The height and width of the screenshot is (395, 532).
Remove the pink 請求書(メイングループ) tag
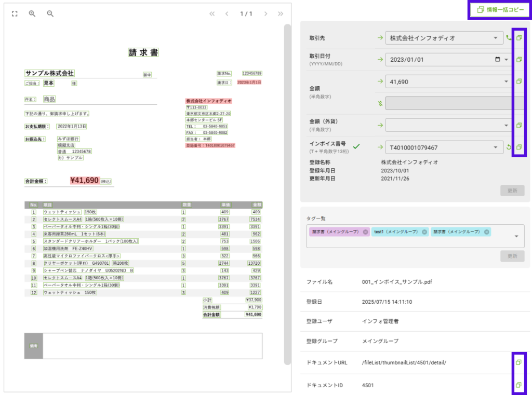[365, 232]
